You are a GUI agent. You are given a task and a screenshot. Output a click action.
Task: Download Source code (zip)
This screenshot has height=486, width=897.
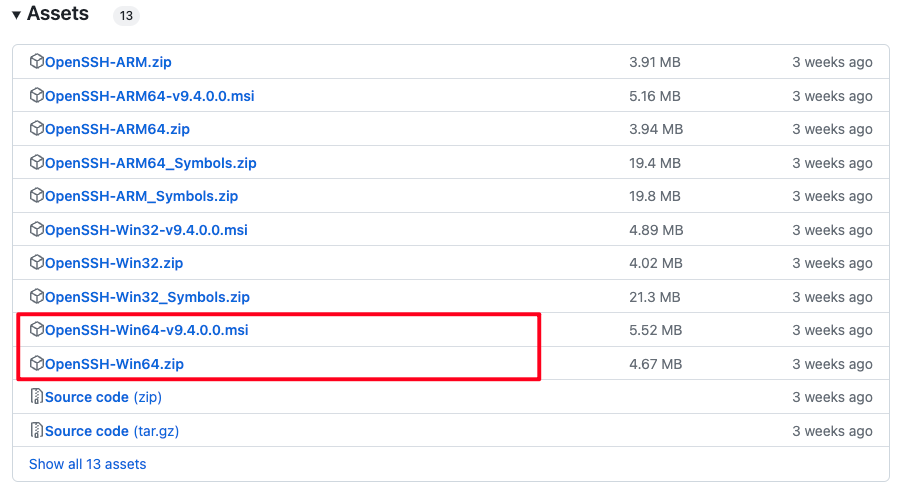104,397
